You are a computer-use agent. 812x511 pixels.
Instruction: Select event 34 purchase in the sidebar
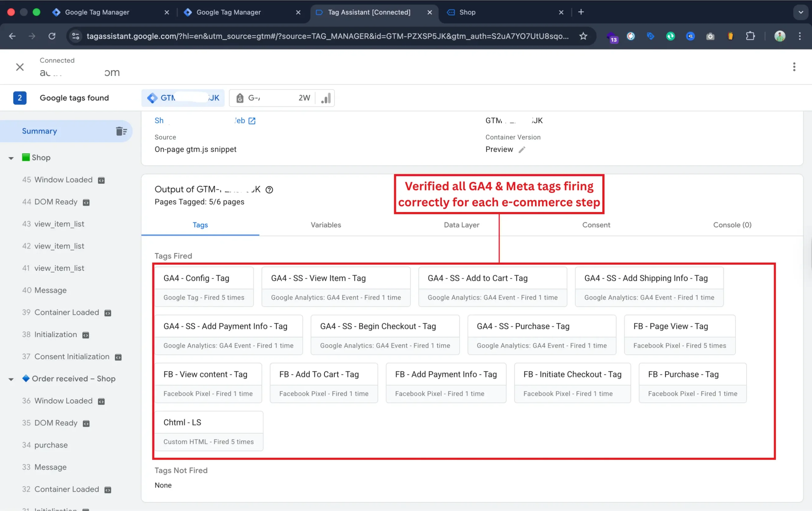50,445
